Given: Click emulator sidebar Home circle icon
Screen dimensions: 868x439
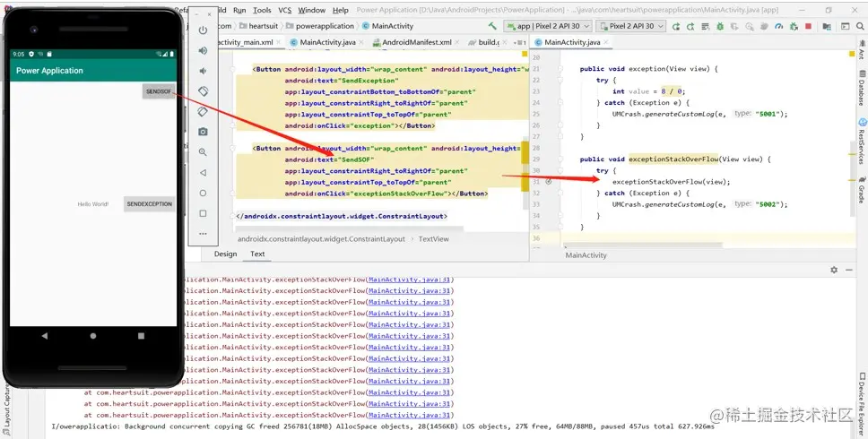Looking at the screenshot, I should pyautogui.click(x=204, y=193).
